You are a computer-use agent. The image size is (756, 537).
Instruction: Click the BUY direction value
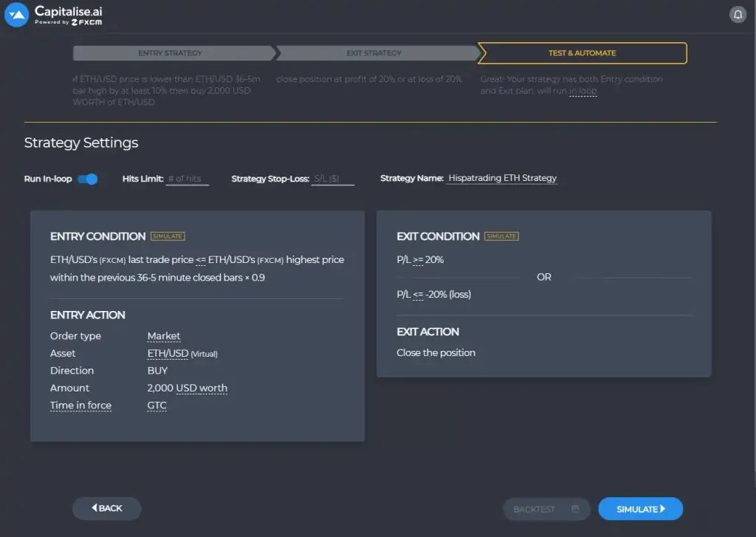point(157,371)
